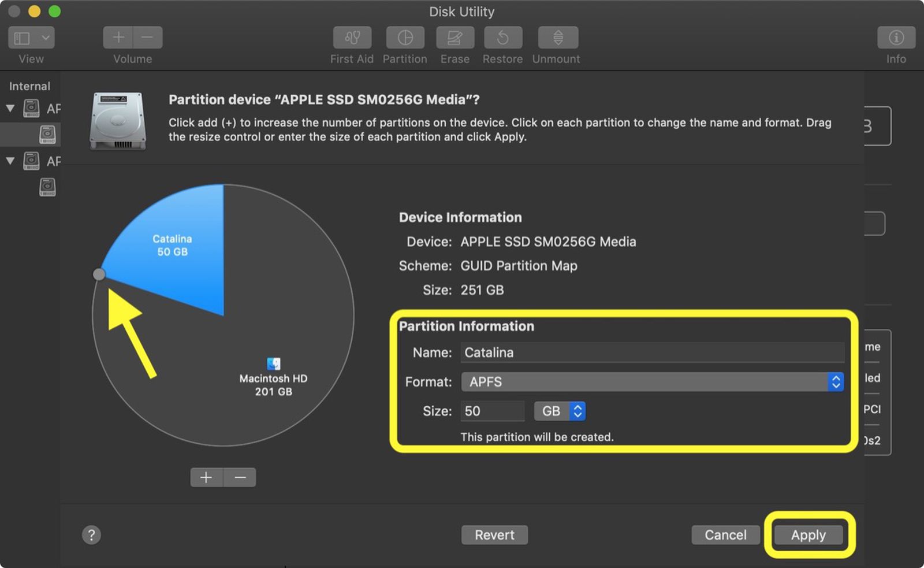This screenshot has height=568, width=924.
Task: Open the Partition tool in toolbar
Action: [405, 38]
